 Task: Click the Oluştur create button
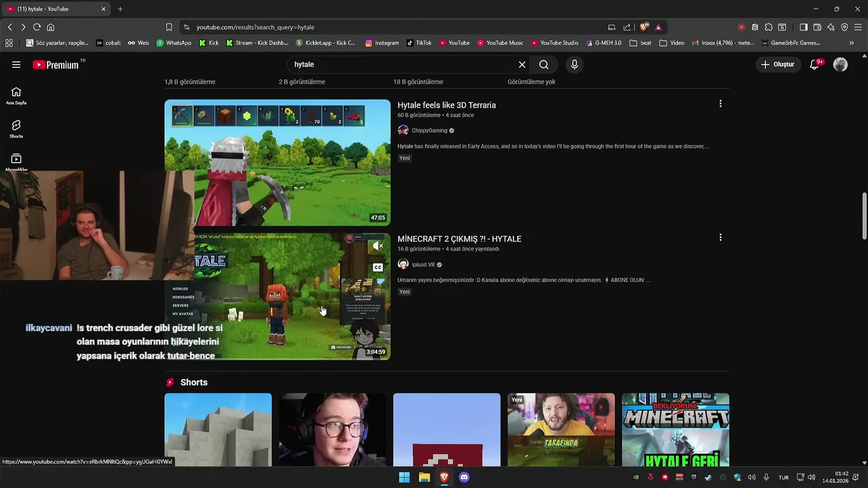click(x=778, y=64)
